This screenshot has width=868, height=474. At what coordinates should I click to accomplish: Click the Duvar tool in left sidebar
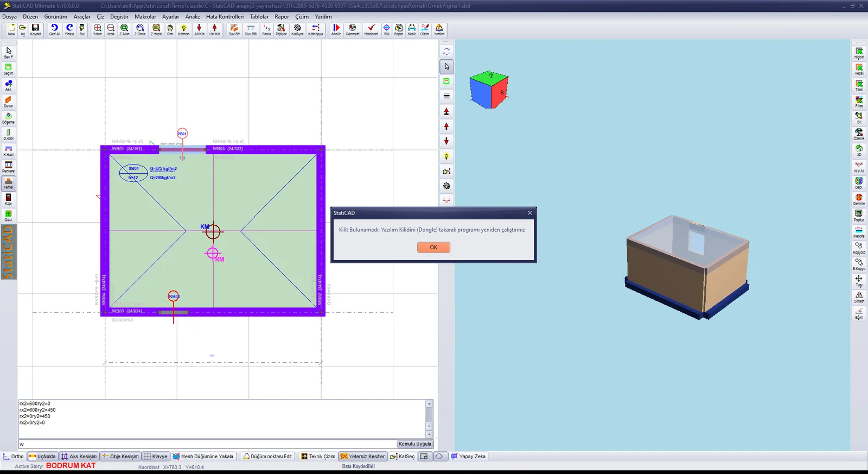tap(8, 102)
